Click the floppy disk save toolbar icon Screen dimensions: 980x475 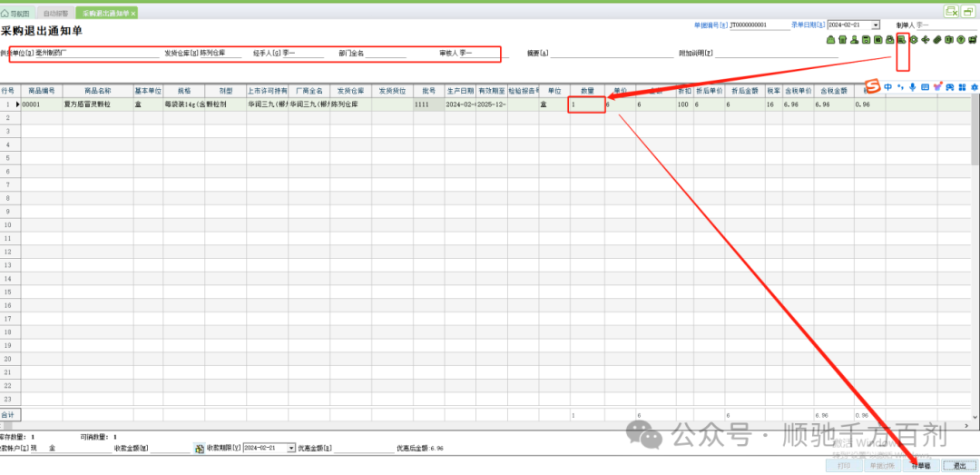pos(866,40)
